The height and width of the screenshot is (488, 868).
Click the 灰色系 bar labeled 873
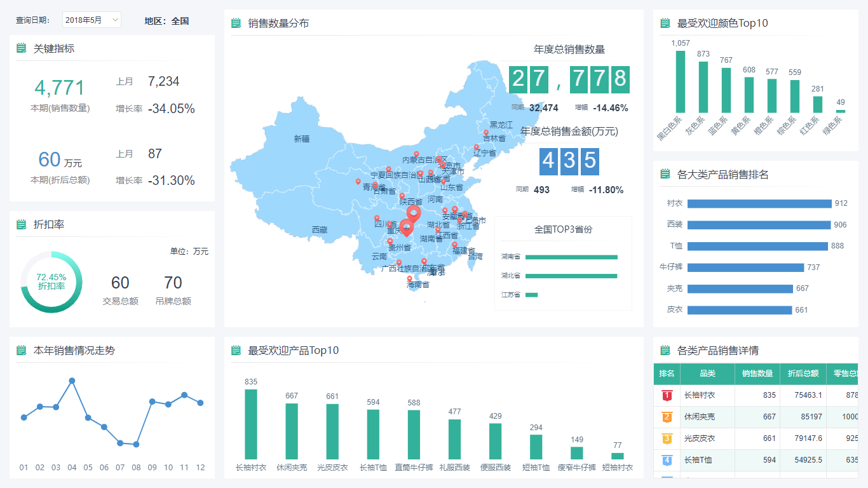[703, 87]
